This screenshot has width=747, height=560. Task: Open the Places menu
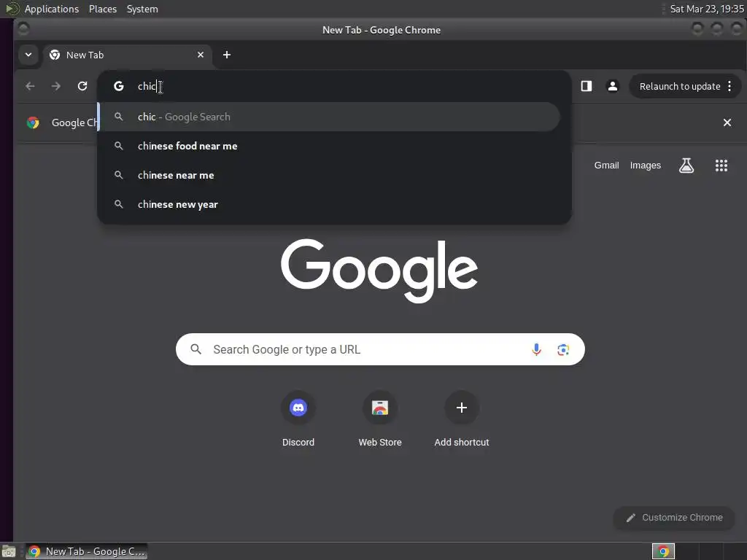(103, 9)
